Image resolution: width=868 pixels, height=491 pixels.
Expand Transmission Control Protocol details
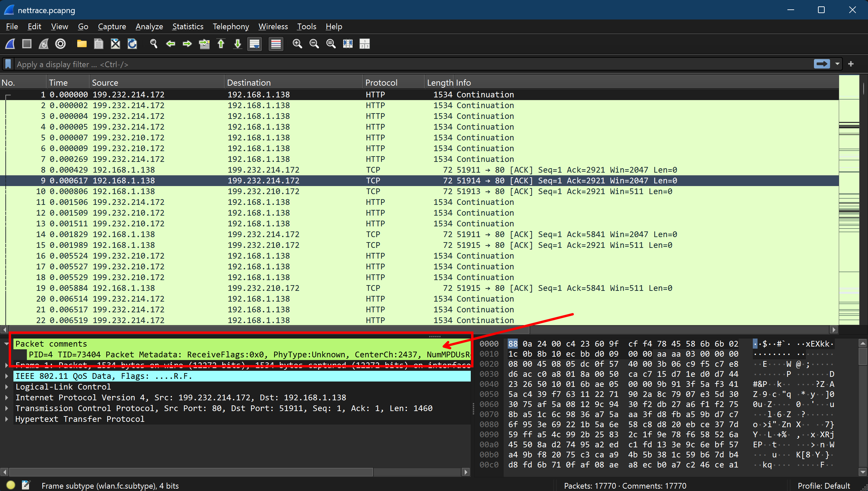6,408
